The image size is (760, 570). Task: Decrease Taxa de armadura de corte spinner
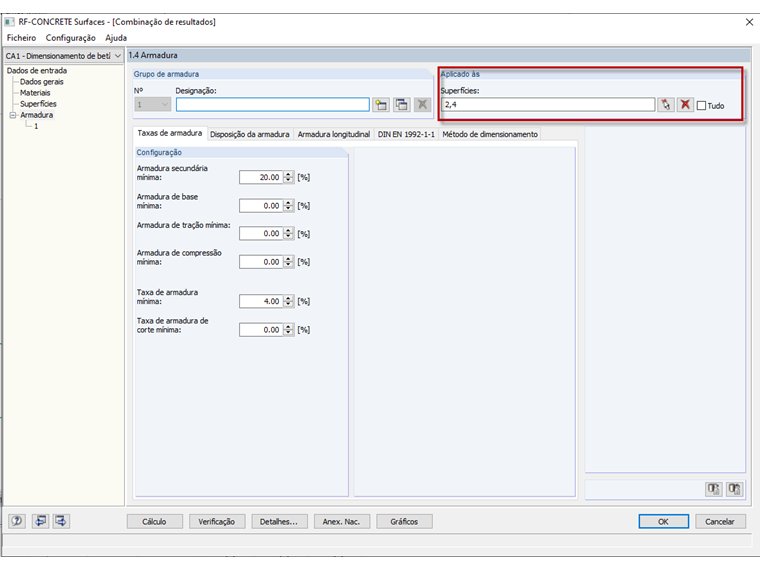tap(288, 333)
